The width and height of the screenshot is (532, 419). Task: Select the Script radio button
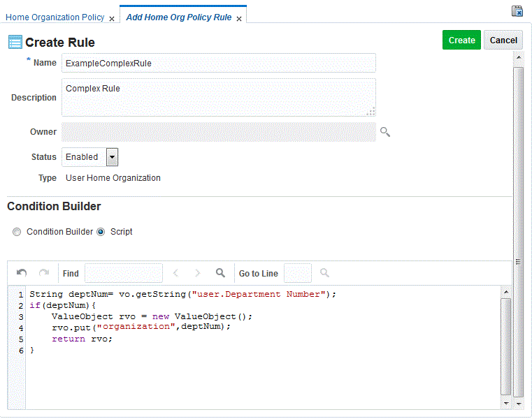101,232
